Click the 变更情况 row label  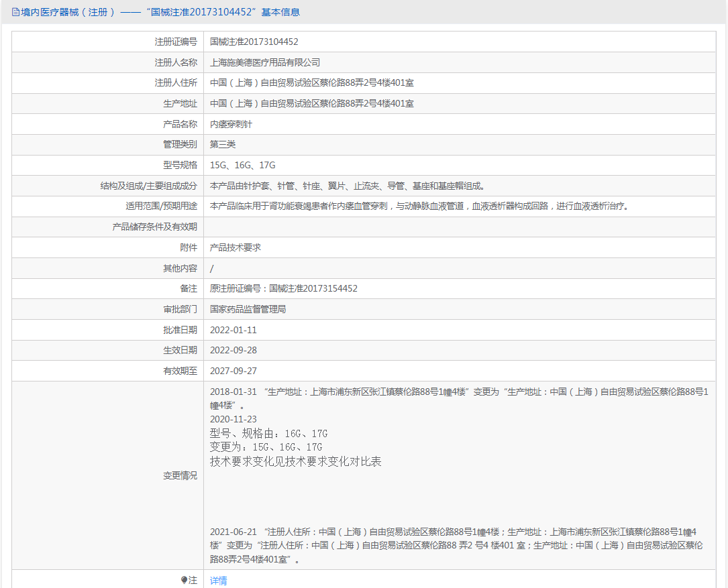coord(180,475)
